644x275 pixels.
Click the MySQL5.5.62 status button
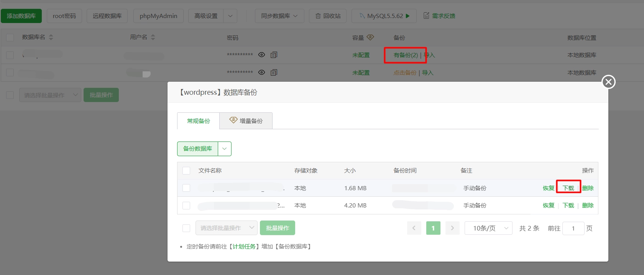[x=385, y=16]
